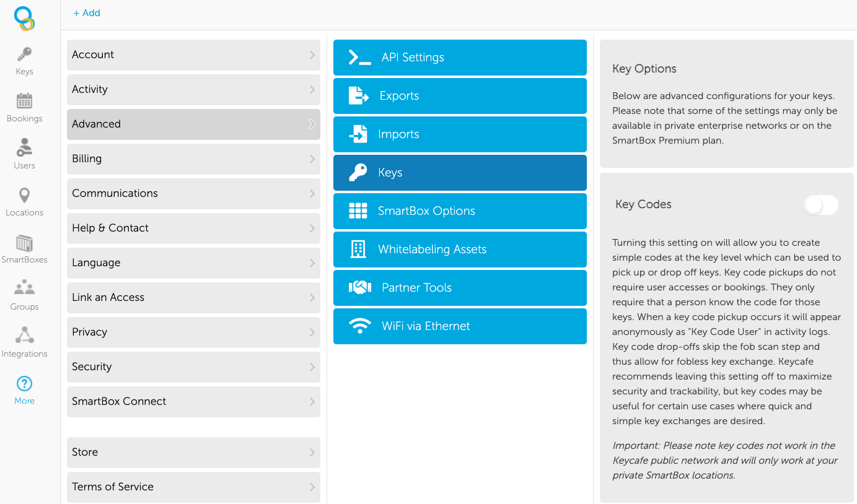Open the Communications menu item
The image size is (857, 504).
tap(193, 194)
